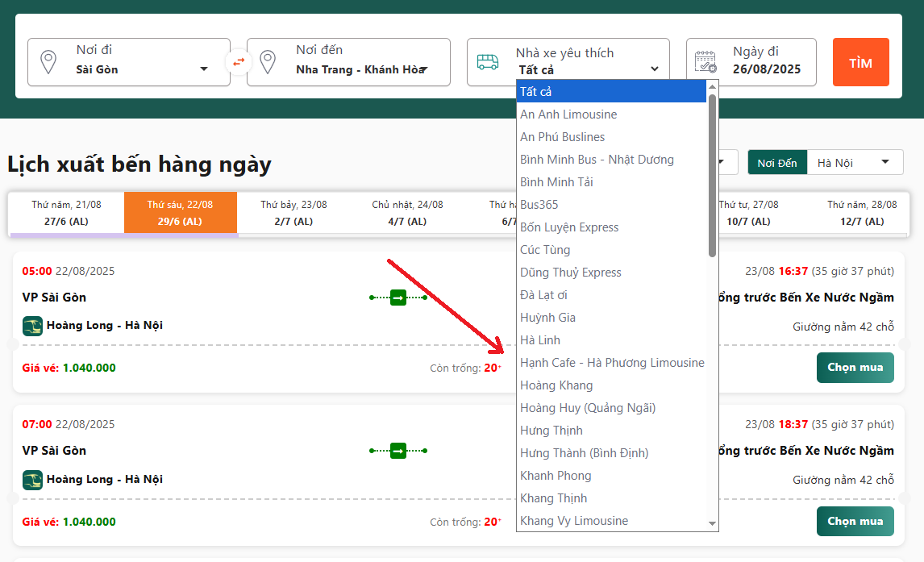Viewport: 924px width, 562px height.
Task: Click the calendar icon beside Ngày đi
Action: coord(705,62)
